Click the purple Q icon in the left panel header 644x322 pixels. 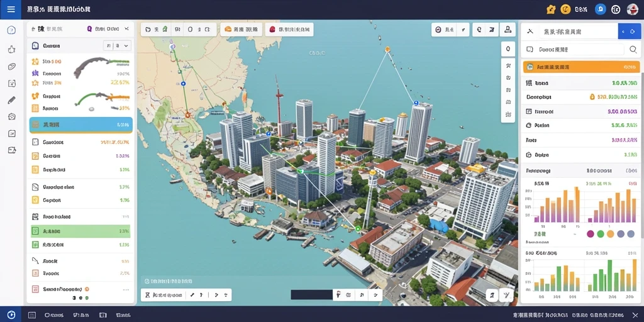click(89, 29)
